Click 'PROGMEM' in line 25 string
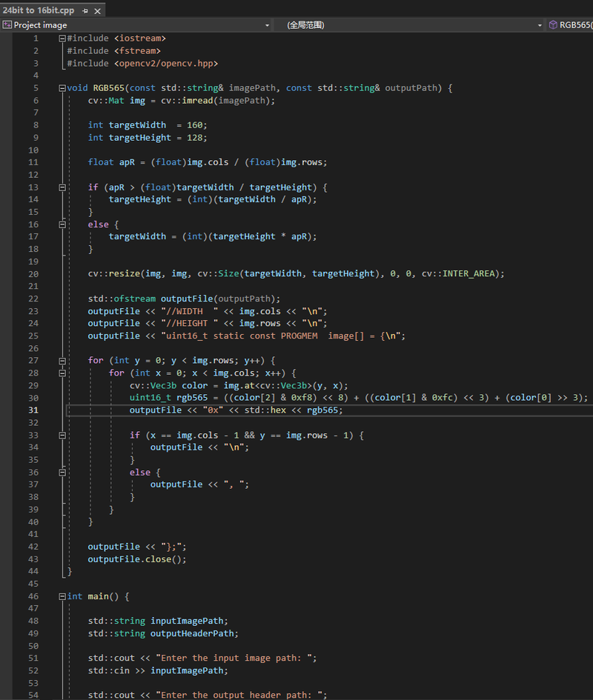593x700 pixels. (x=299, y=336)
